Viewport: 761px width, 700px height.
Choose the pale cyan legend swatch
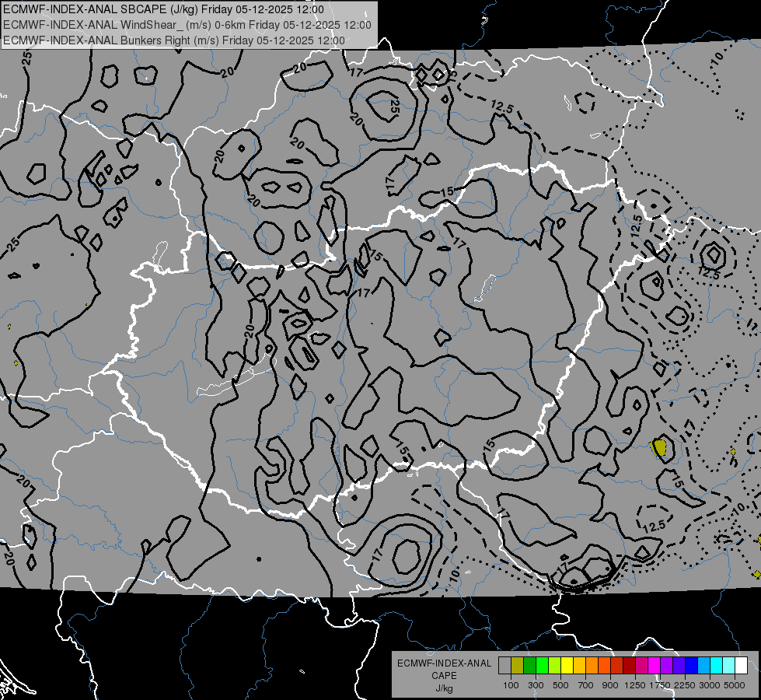[729, 666]
